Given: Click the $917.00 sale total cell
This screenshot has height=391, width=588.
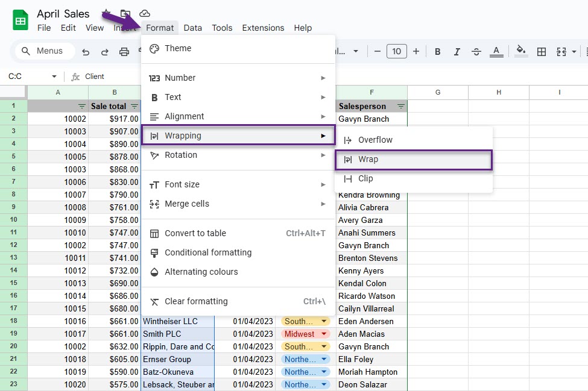Looking at the screenshot, I should point(115,119).
